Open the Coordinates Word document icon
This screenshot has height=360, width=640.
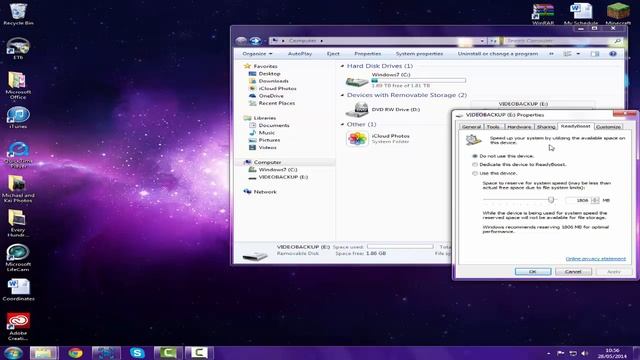pos(18,290)
